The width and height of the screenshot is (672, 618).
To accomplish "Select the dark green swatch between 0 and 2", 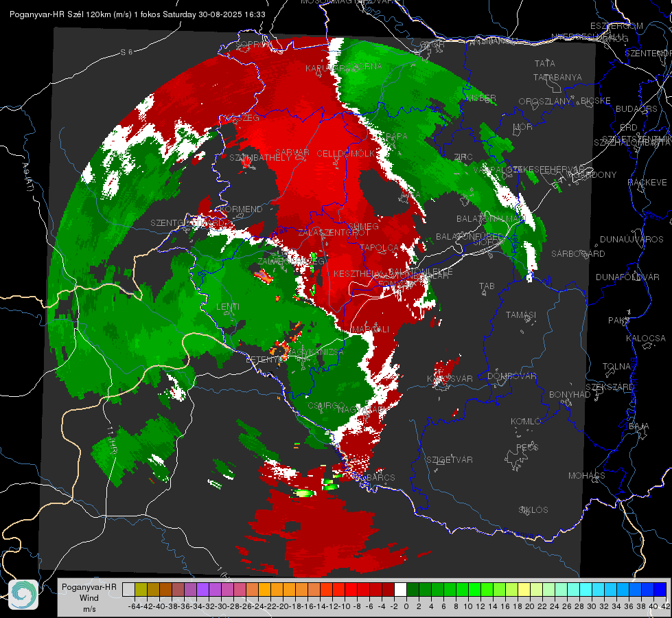I will tap(413, 589).
